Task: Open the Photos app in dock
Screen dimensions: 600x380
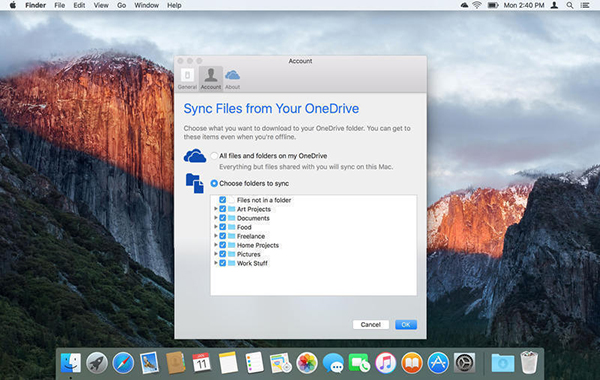Action: (x=307, y=362)
